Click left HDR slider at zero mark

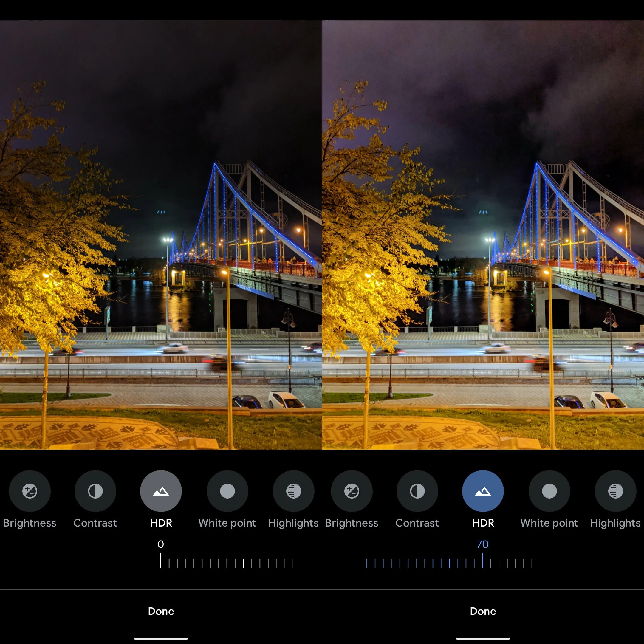pos(161,561)
